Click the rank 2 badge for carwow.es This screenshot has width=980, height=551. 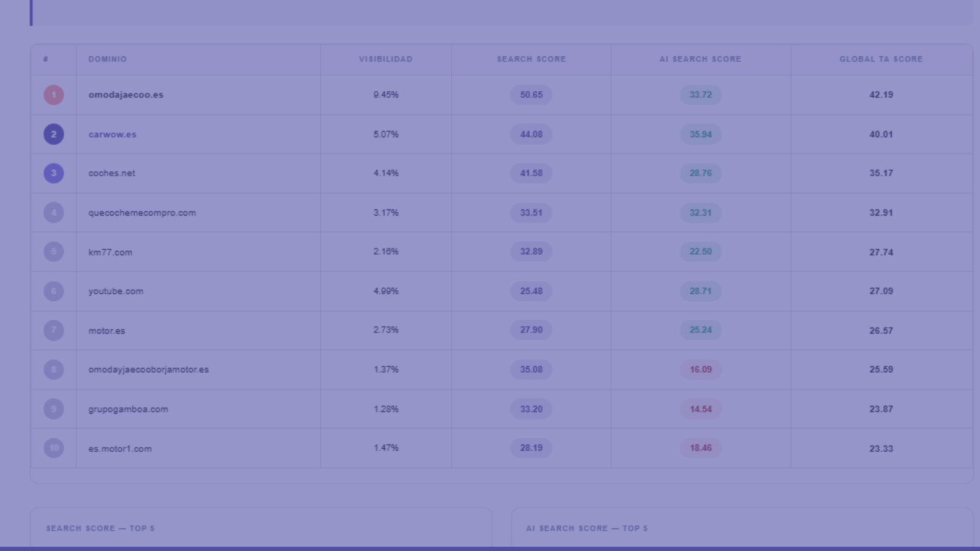pyautogui.click(x=53, y=134)
